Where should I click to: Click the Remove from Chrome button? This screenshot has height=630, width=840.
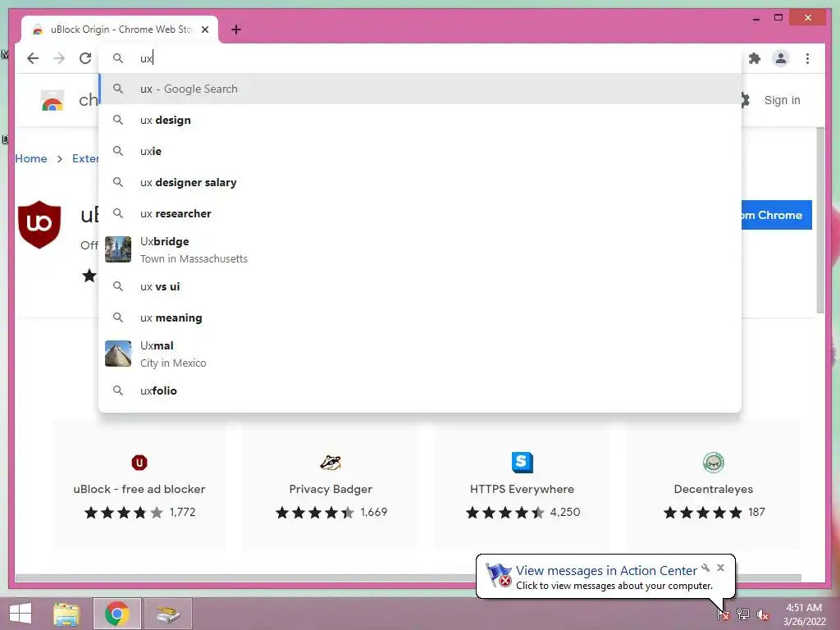click(x=776, y=215)
